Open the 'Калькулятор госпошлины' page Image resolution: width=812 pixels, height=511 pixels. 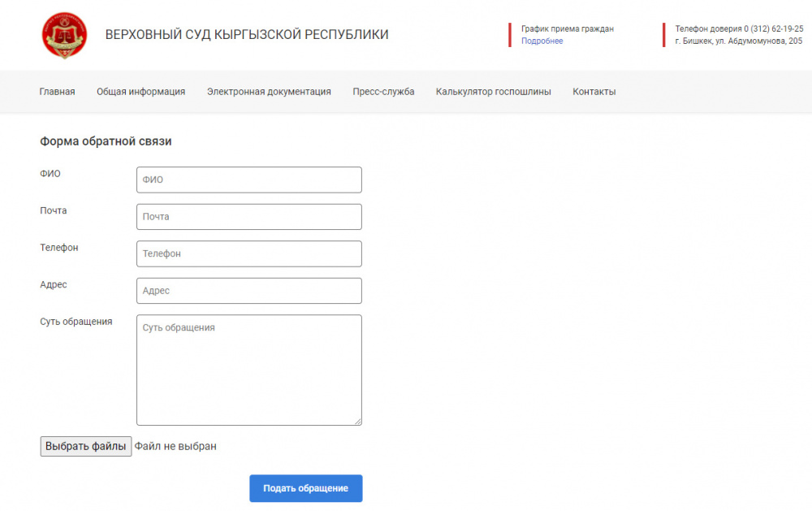[493, 92]
